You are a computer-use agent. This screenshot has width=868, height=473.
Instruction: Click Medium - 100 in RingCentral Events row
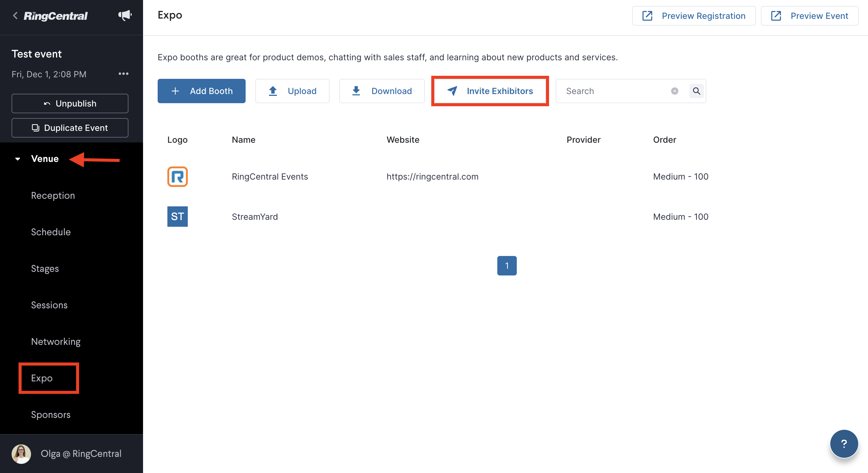(681, 177)
